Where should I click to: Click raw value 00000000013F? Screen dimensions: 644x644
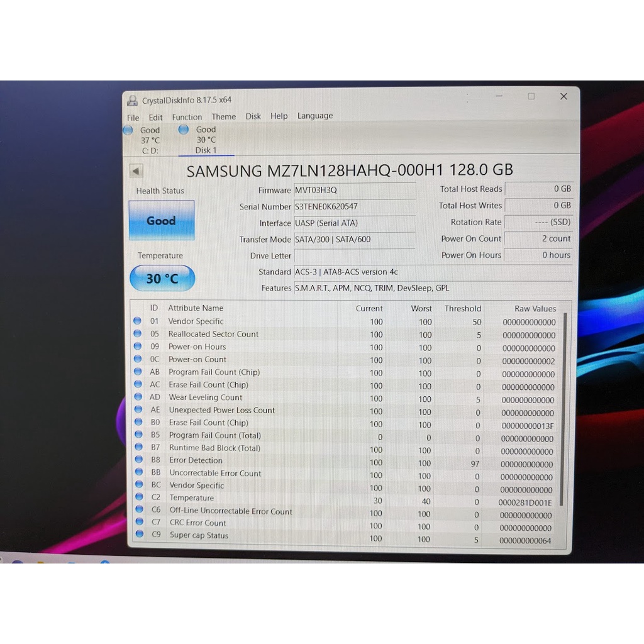click(x=528, y=426)
